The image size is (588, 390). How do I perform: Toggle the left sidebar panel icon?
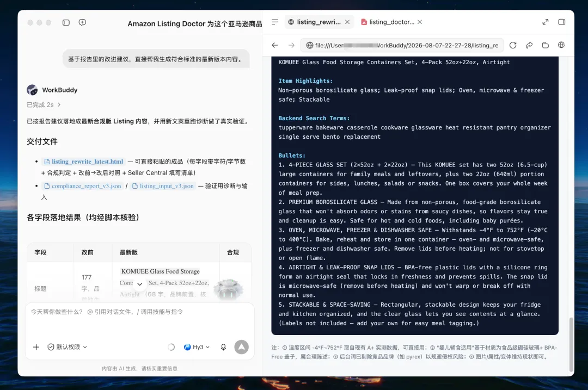point(66,22)
